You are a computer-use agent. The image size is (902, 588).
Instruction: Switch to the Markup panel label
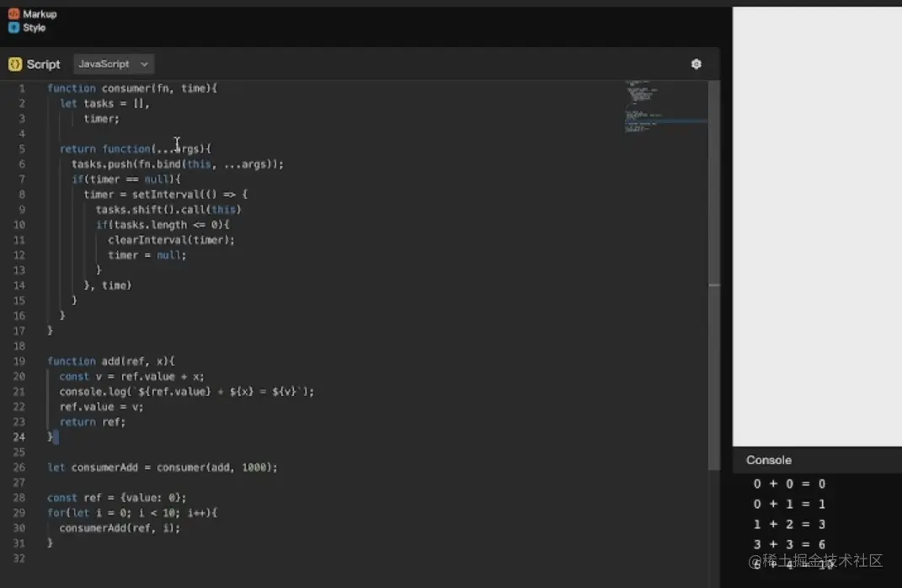[x=40, y=13]
